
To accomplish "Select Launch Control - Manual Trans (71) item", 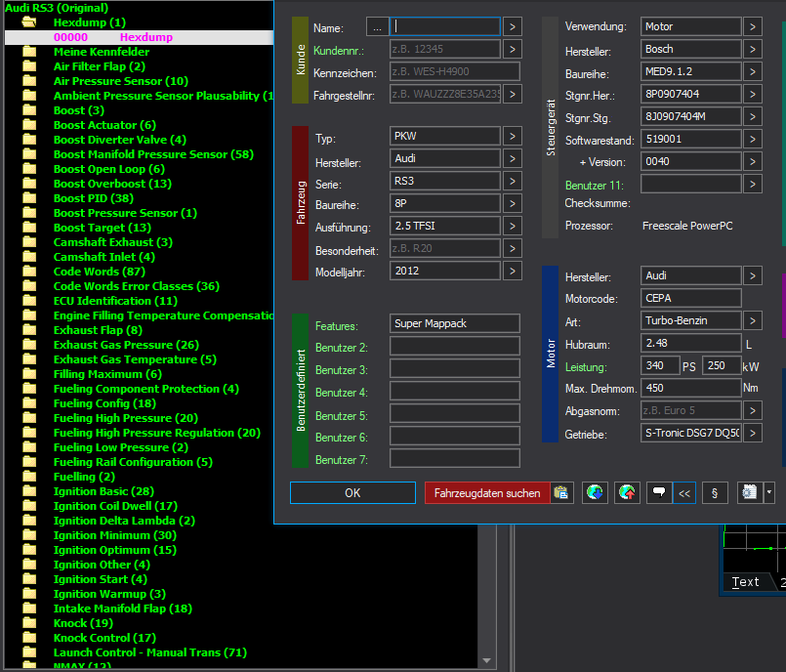I will pos(150,651).
